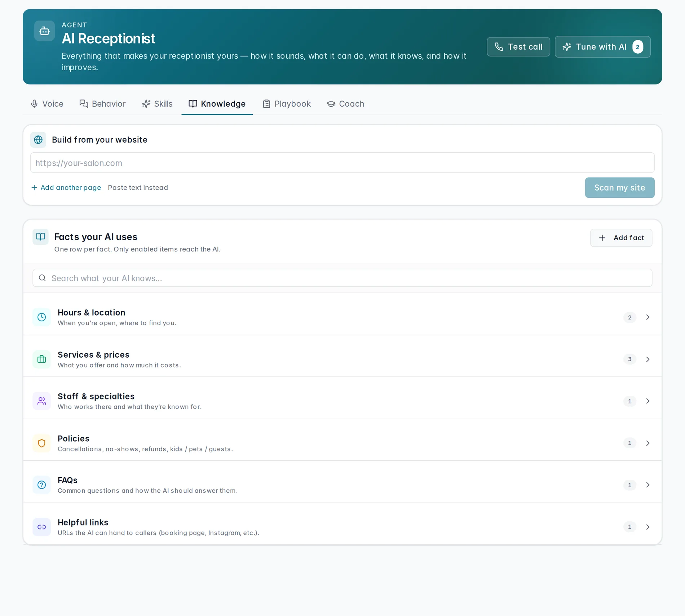Image resolution: width=685 pixels, height=616 pixels.
Task: Click the question mark icon for FAQs
Action: pos(42,485)
